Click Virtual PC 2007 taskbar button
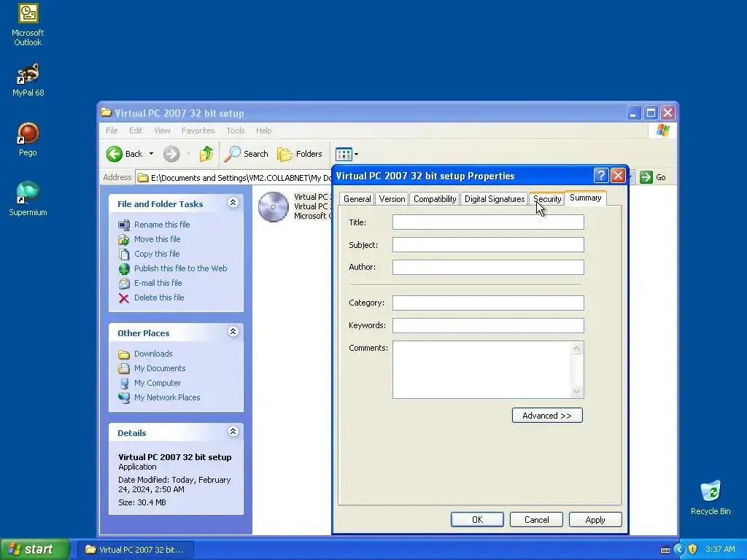 point(134,550)
